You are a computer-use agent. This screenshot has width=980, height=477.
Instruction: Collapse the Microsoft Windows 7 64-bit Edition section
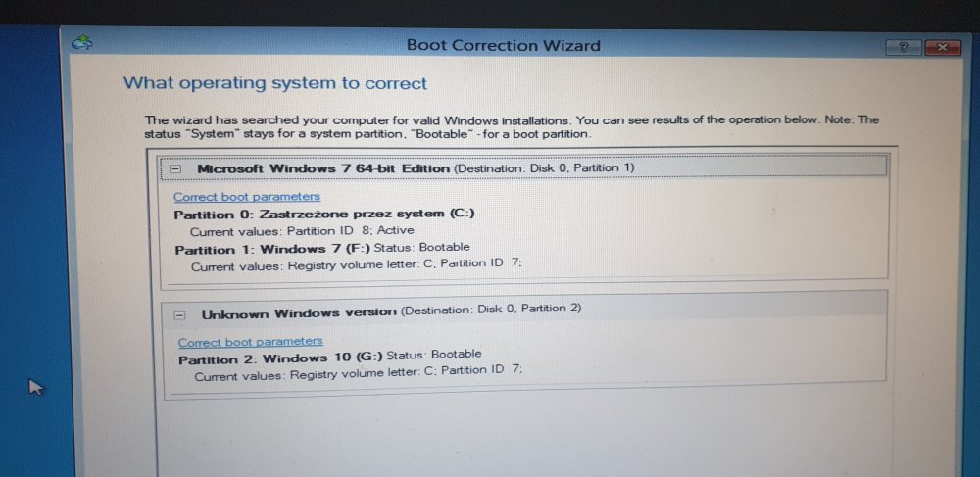coord(176,168)
